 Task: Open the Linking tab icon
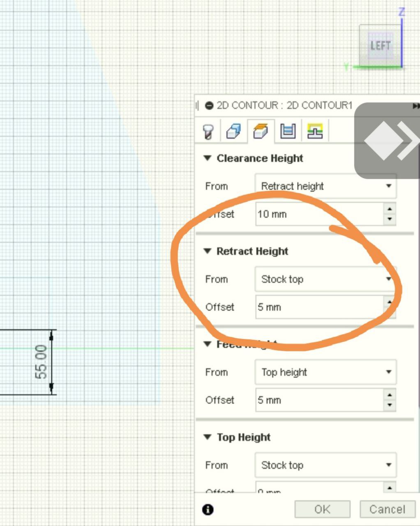click(315, 131)
